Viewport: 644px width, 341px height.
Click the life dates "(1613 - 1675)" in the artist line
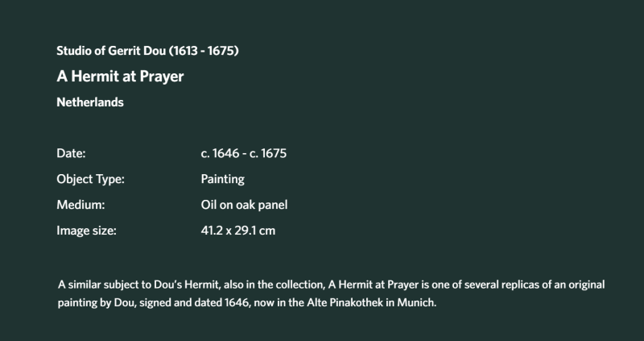coord(204,51)
